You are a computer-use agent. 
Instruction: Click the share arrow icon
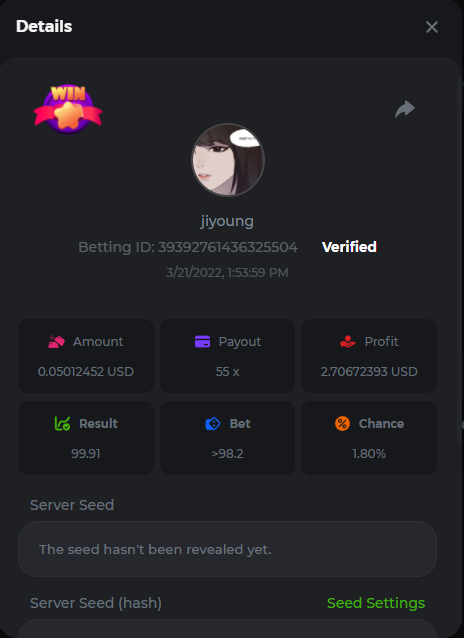point(405,109)
